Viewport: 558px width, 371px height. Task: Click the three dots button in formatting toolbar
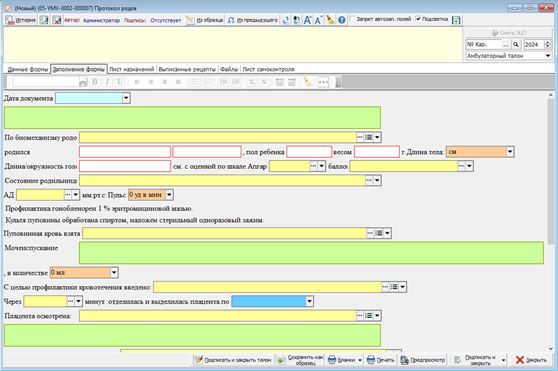pos(323,82)
